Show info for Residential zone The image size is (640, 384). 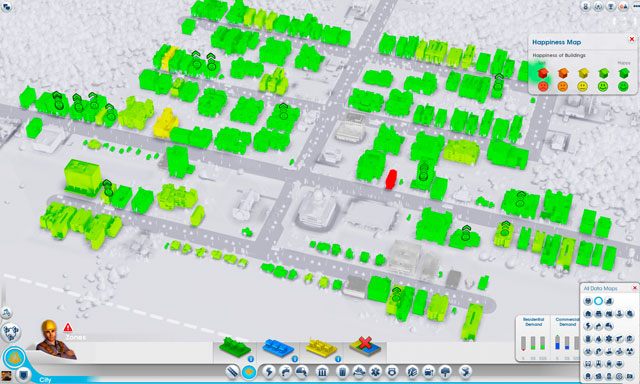click(x=251, y=359)
